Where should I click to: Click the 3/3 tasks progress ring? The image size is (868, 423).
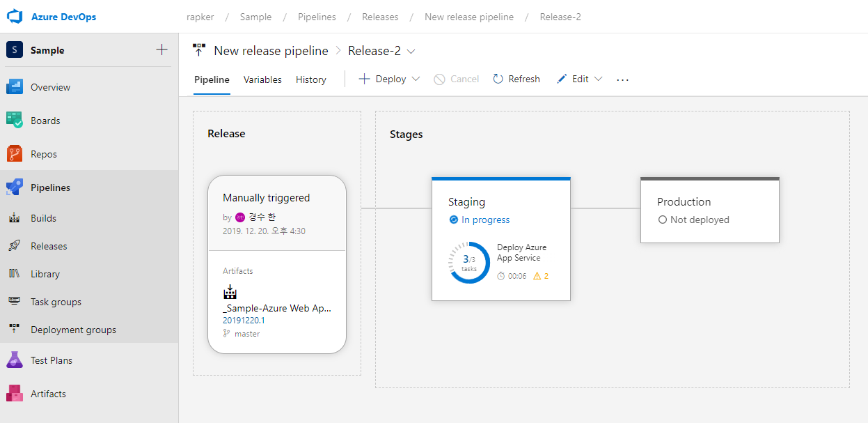[x=470, y=263]
